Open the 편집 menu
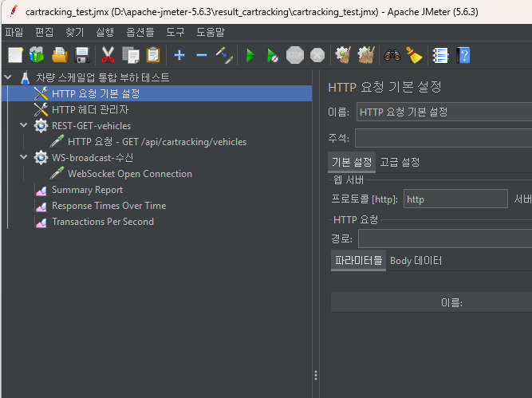532x398 pixels. click(x=45, y=32)
